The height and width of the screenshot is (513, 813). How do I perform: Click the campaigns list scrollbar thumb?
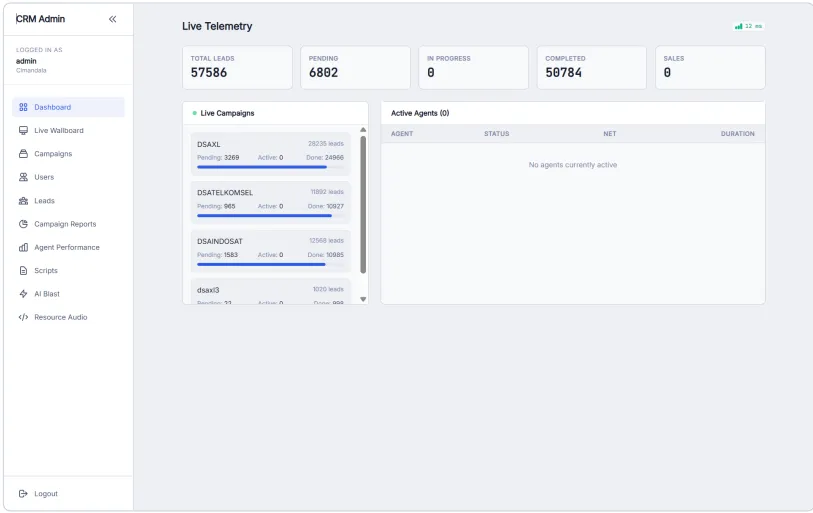pyautogui.click(x=363, y=204)
